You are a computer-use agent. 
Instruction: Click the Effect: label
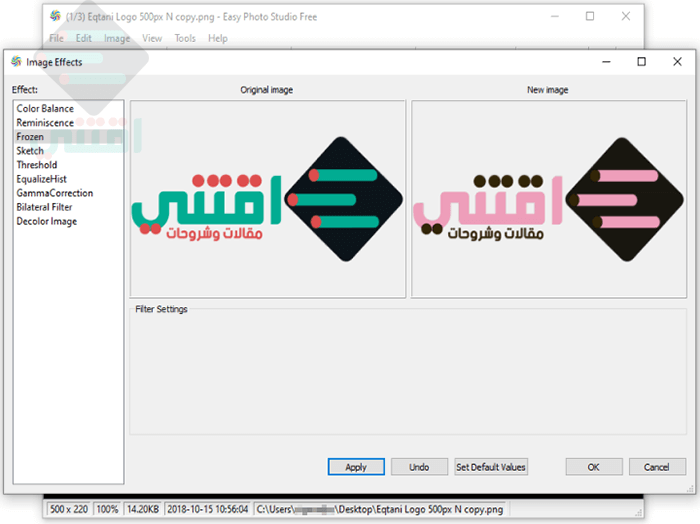pos(25,89)
